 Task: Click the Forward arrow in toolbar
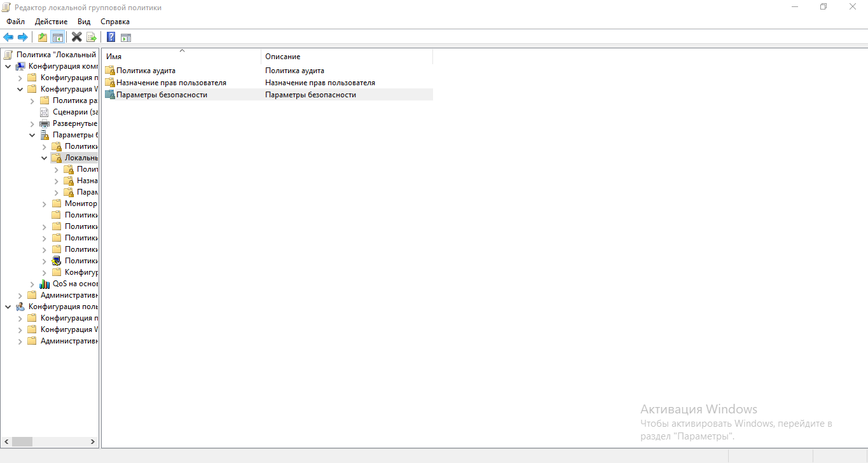point(22,37)
